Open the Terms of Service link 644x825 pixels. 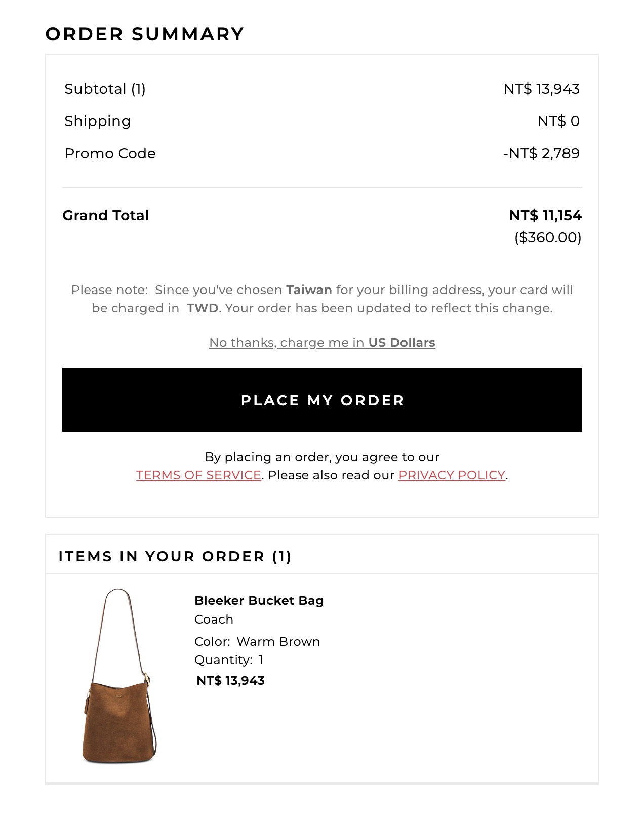pyautogui.click(x=198, y=475)
